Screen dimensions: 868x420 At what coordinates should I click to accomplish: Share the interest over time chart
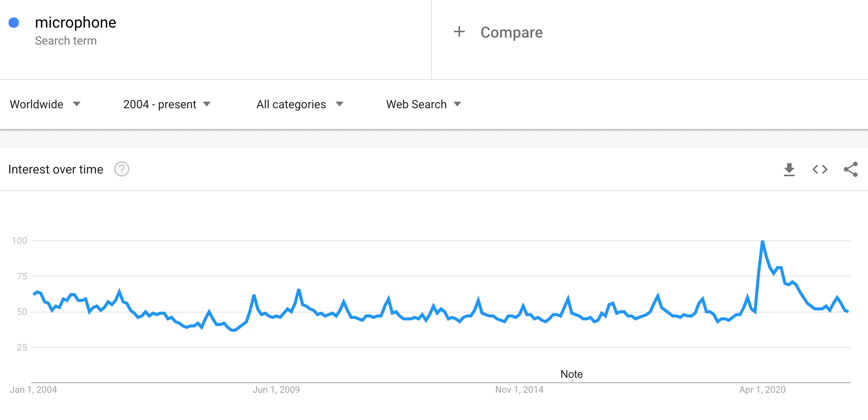pos(851,169)
